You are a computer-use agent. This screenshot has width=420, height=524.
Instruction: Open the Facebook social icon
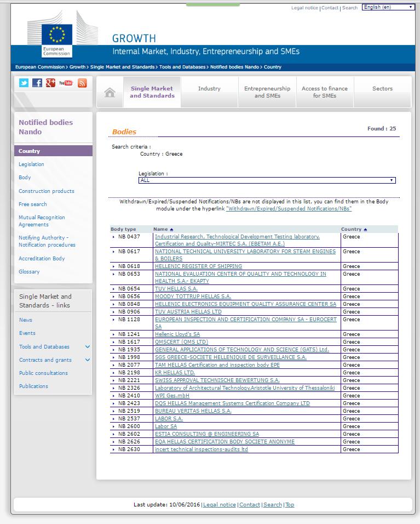(37, 83)
